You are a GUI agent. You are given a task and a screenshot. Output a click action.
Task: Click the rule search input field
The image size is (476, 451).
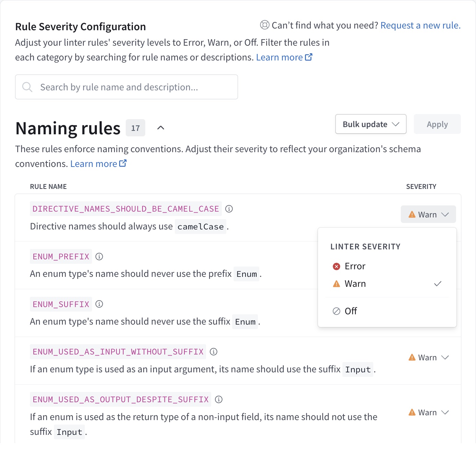[126, 87]
